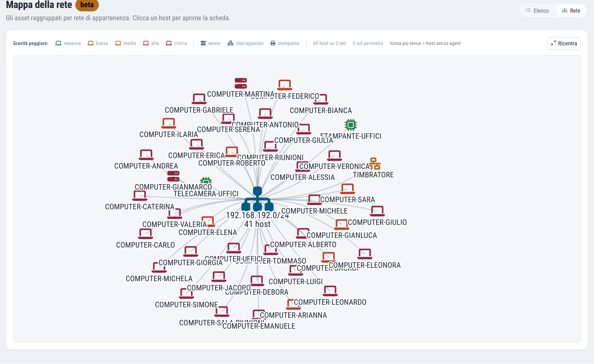Screen dimensions: 594x364
Task: Click the beta badge next to the title
Action: (87, 5)
